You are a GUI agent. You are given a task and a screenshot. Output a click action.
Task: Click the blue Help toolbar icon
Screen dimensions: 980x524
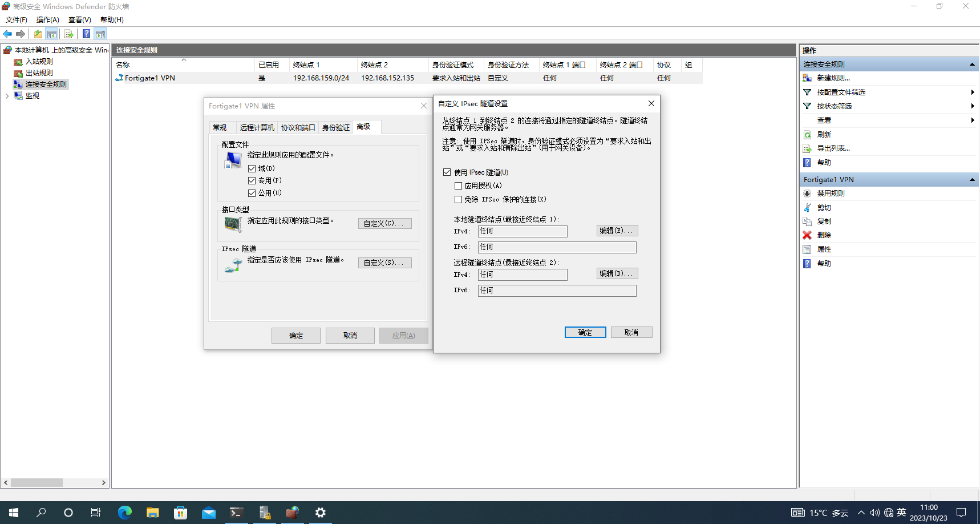pos(86,34)
